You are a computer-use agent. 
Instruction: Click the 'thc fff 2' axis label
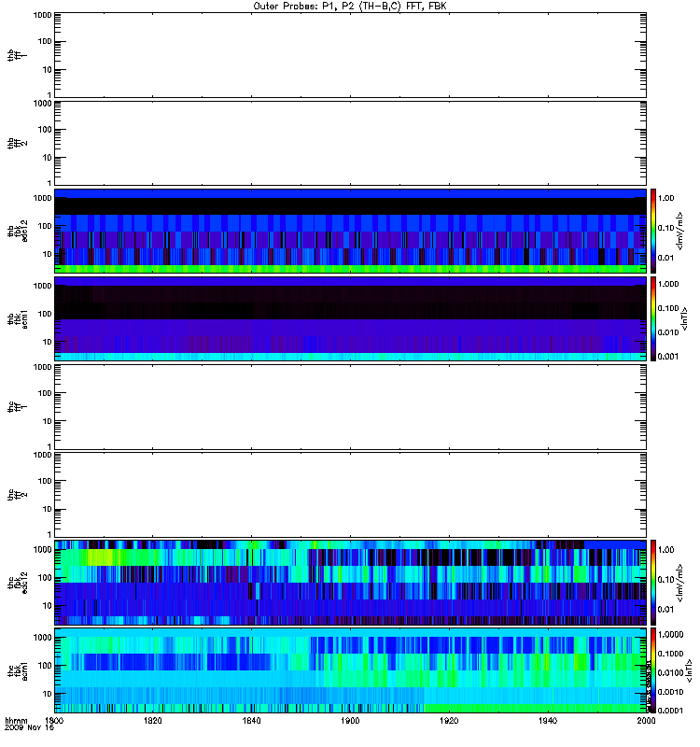click(x=17, y=495)
